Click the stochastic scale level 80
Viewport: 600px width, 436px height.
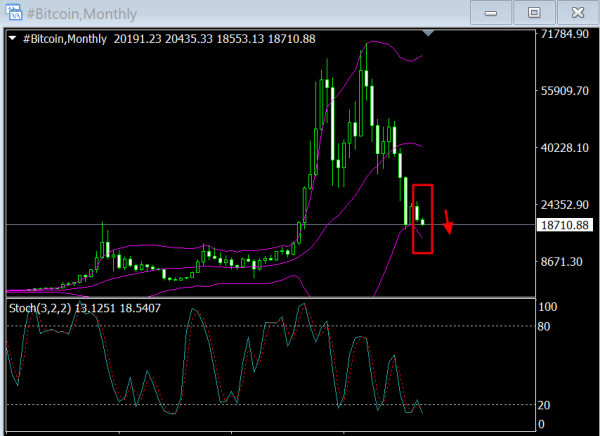click(544, 327)
